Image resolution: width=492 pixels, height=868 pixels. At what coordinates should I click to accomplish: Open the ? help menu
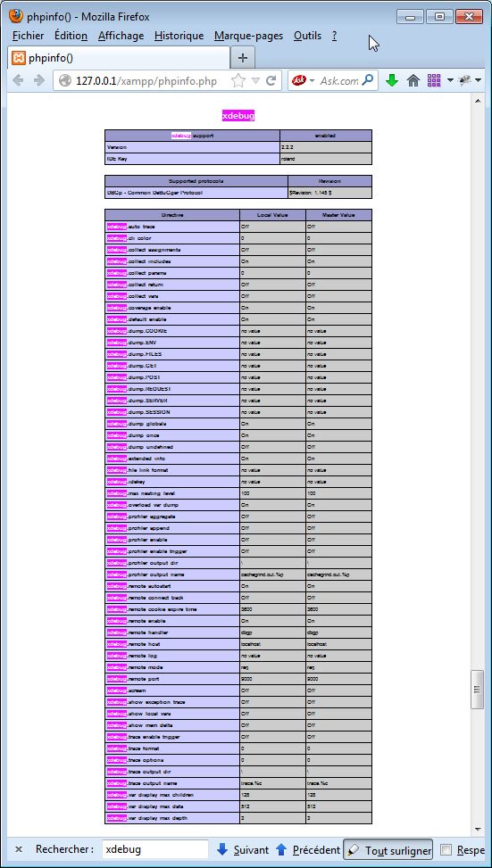pos(334,36)
